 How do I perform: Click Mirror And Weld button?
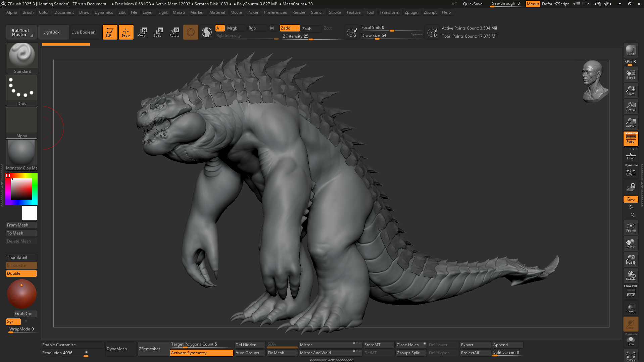(330, 353)
